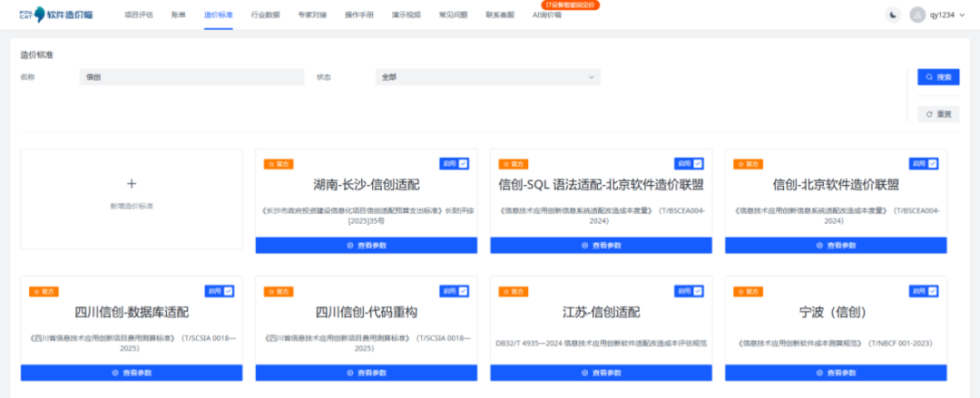Open the 专家对接 menu tab
The height and width of the screenshot is (398, 980).
coord(312,15)
